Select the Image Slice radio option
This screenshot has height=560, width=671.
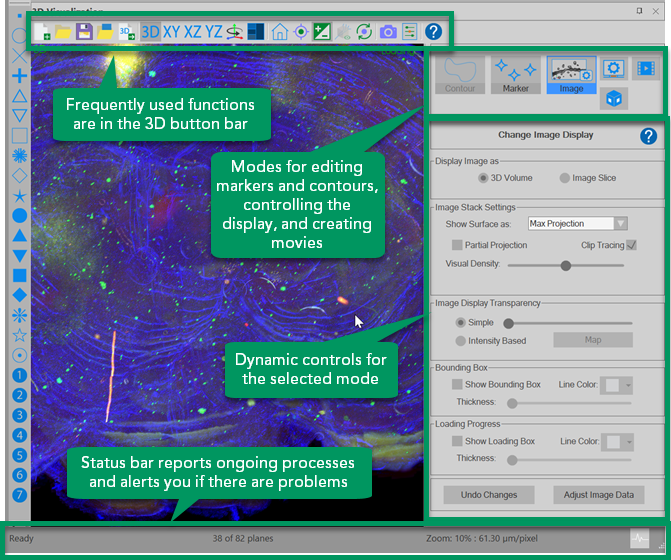pyautogui.click(x=566, y=178)
